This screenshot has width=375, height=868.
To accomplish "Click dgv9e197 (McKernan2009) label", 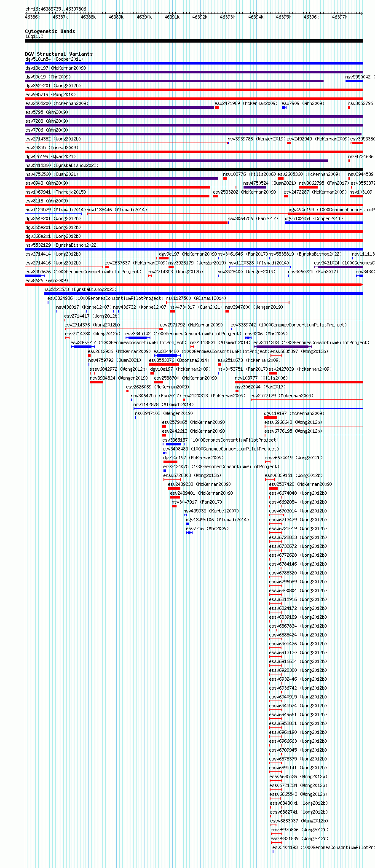I will [187, 254].
